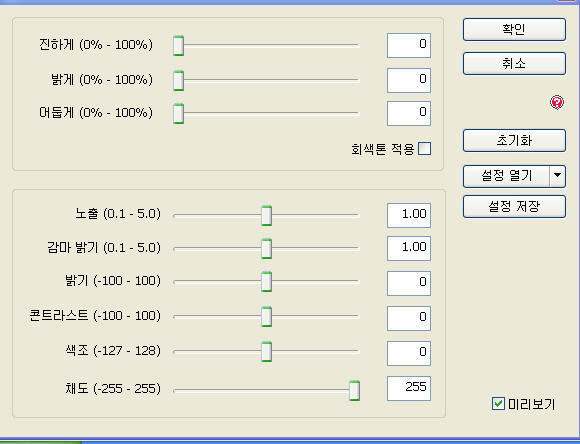Click the 초기화 reset button

pos(514,140)
